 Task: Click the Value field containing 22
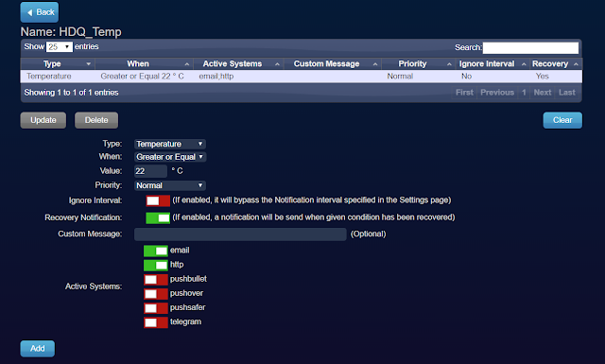(150, 171)
